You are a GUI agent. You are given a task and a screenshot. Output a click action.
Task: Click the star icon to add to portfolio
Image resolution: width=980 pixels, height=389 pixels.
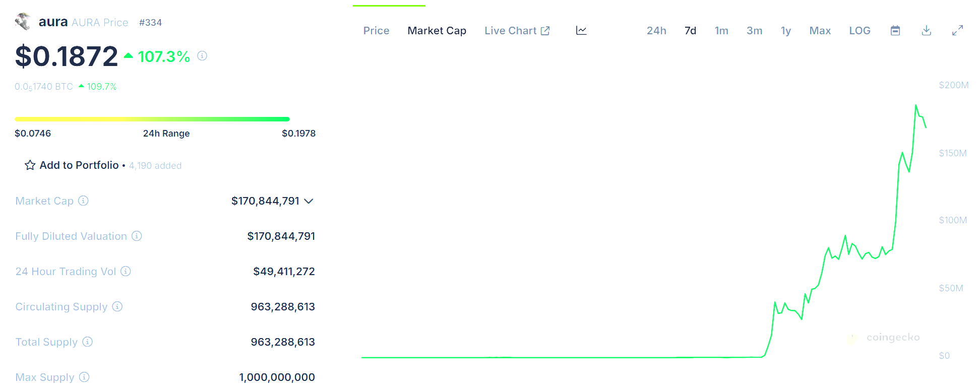tap(30, 165)
